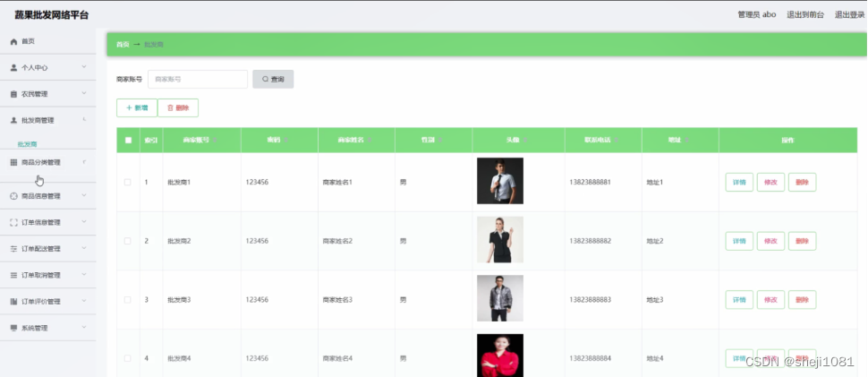Expand 订单取消管理 using its chevron arrow

click(84, 275)
